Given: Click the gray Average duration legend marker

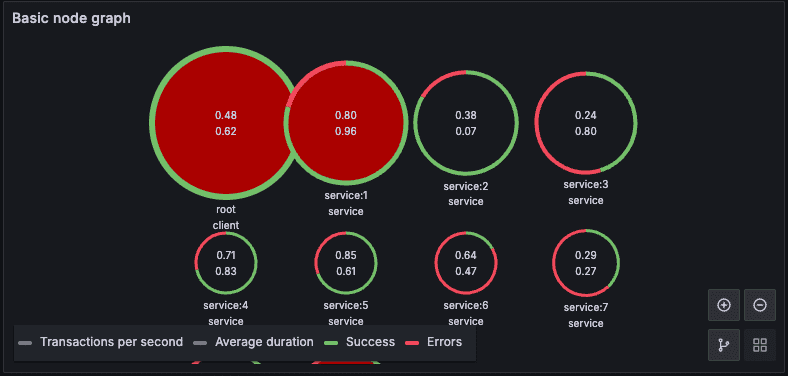Looking at the screenshot, I should (200, 343).
